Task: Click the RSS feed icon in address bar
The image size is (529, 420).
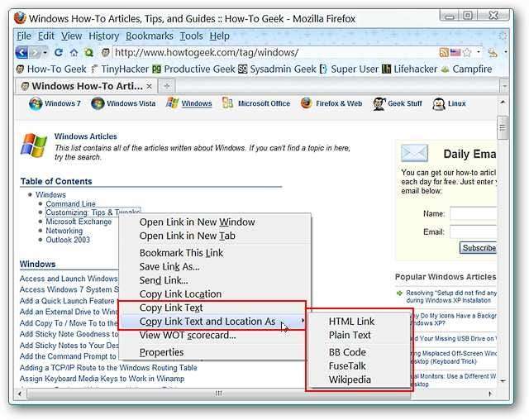Action: point(444,52)
